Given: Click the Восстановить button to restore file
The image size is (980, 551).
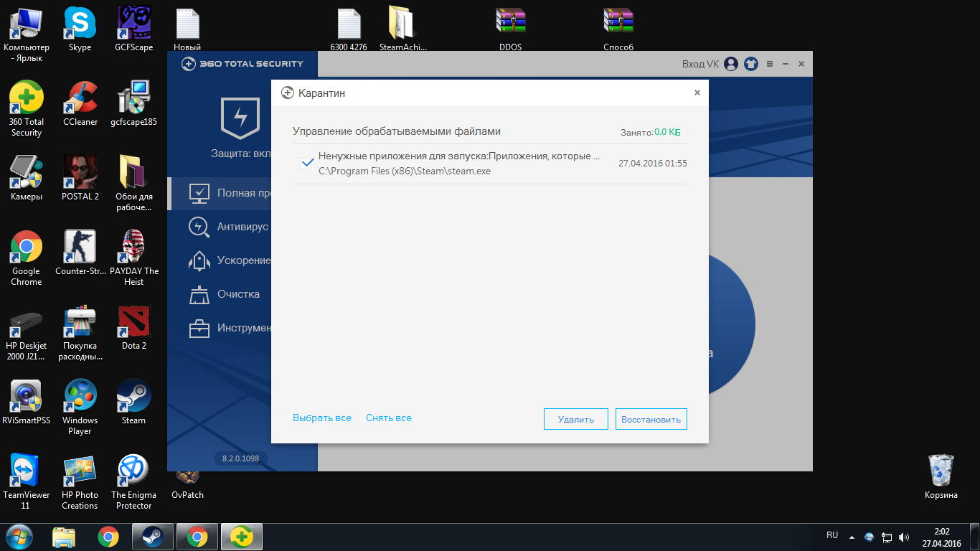Looking at the screenshot, I should pos(651,419).
